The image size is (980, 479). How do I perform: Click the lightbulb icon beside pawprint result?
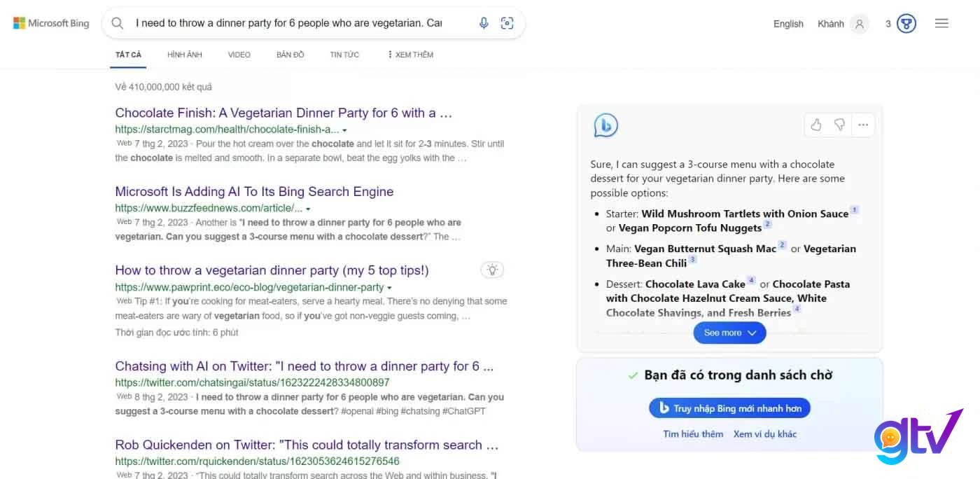(x=493, y=270)
